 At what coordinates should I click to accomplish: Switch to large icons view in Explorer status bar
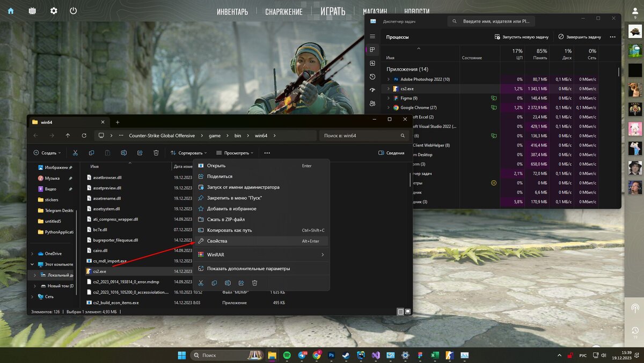tap(408, 312)
